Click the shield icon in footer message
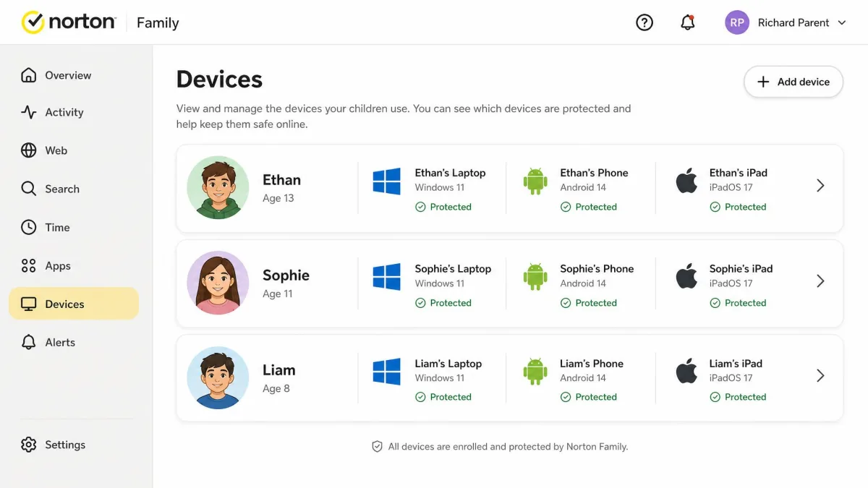 pos(377,447)
